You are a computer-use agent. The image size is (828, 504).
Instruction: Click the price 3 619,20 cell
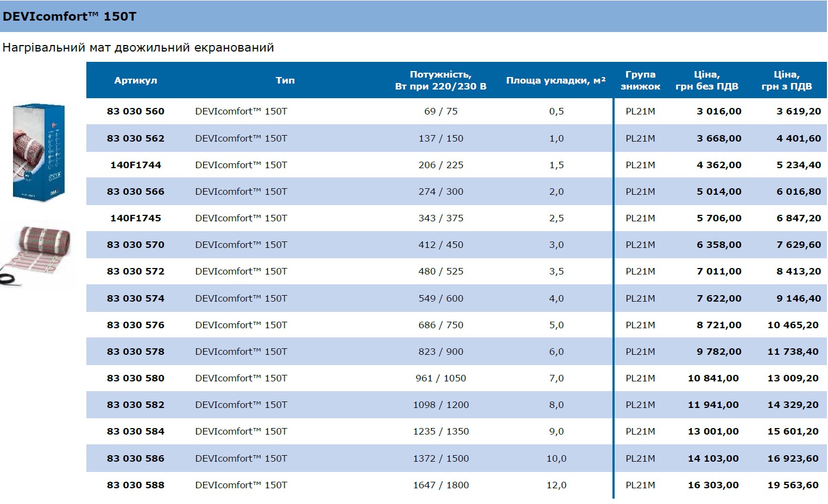799,111
